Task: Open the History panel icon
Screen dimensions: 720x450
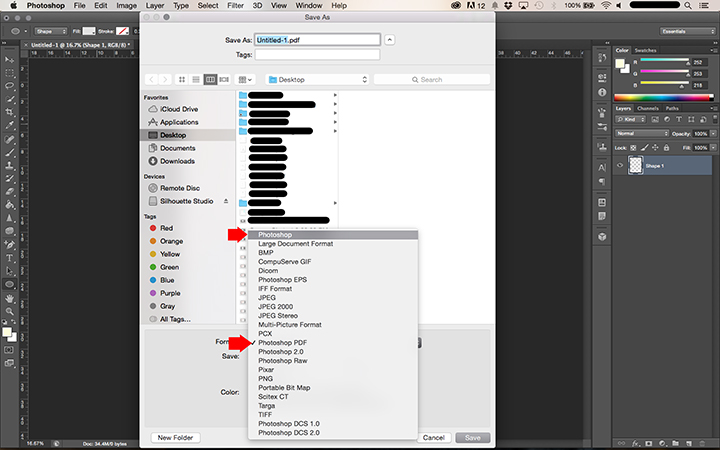Action: (x=602, y=58)
